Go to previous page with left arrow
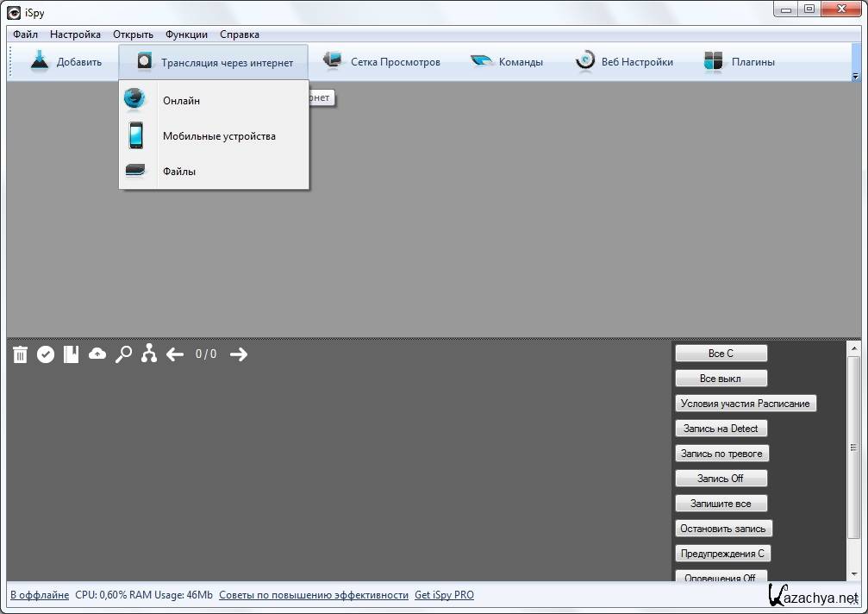Screen dimensions: 868x614 pos(175,354)
